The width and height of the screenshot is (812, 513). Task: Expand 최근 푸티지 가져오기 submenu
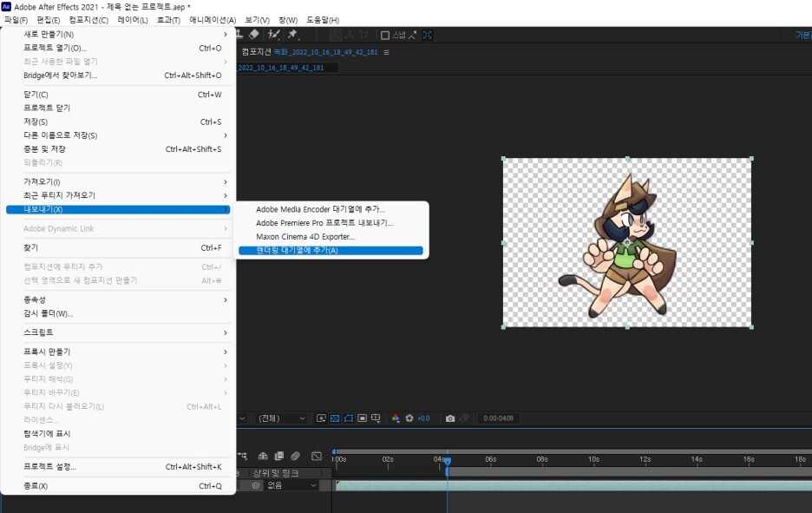(118, 194)
